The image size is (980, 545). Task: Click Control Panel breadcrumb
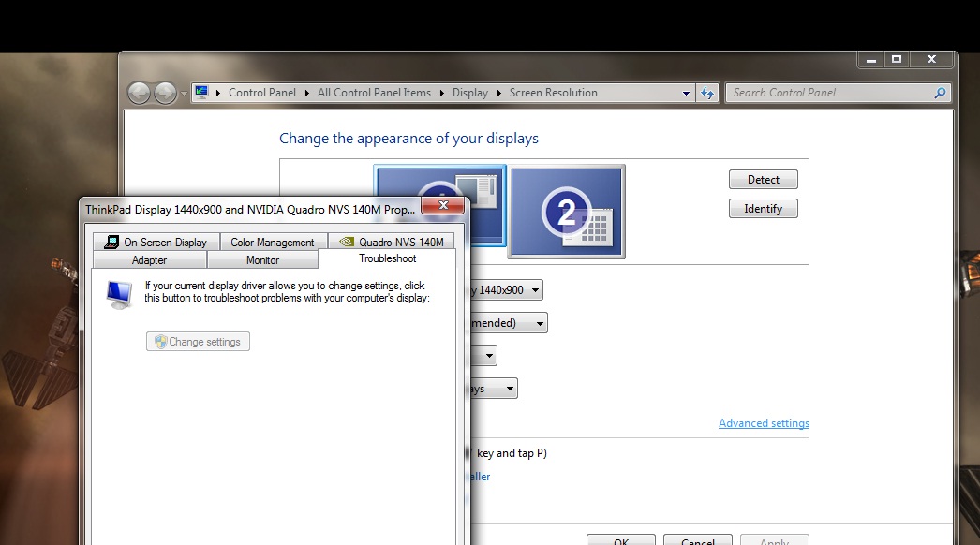coord(262,93)
